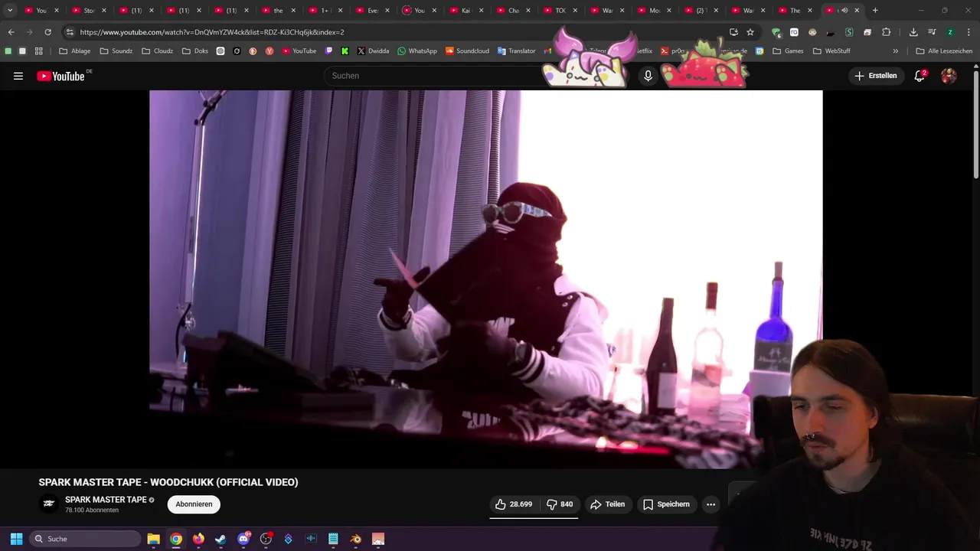Open the apps grid shortcut in bookmarks bar
Viewport: 980px width, 551px height.
pos(39,51)
